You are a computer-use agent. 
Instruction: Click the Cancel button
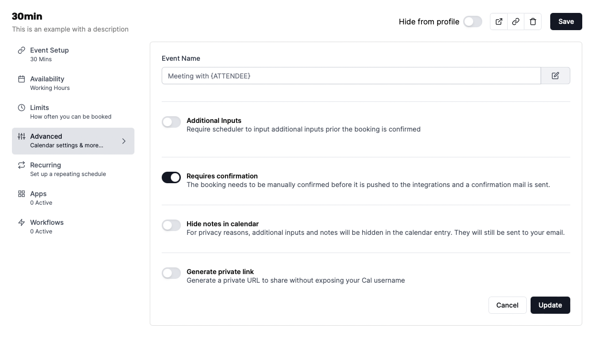[x=507, y=305]
